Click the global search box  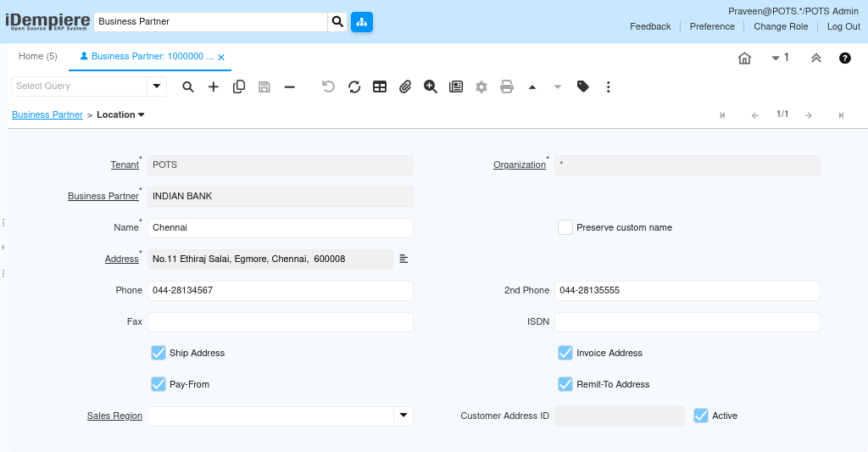210,21
